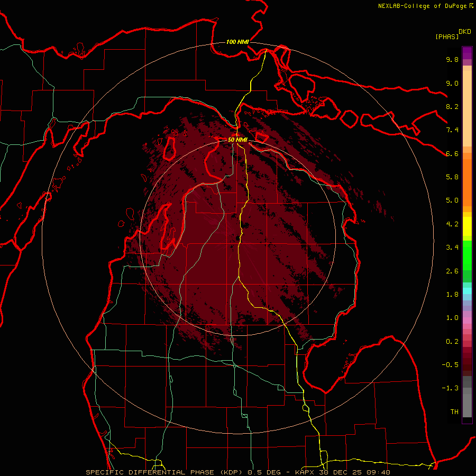
Task: Click the DKD product code label
Action: click(465, 32)
